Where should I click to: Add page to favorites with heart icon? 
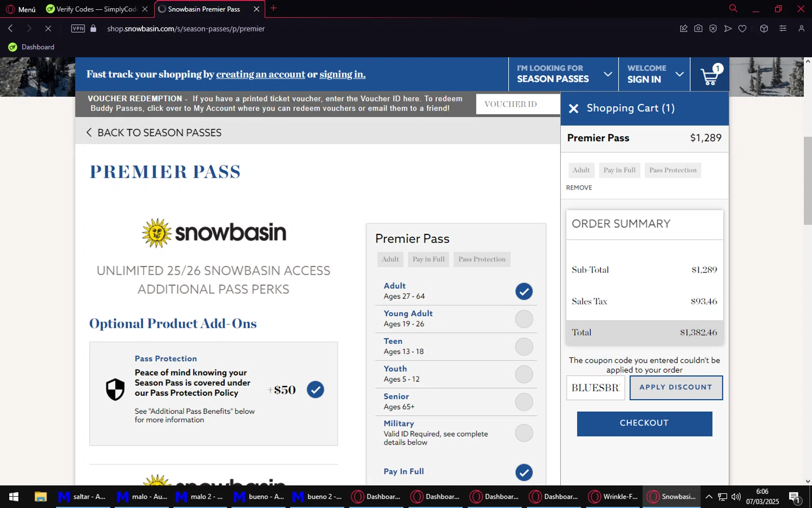(742, 29)
